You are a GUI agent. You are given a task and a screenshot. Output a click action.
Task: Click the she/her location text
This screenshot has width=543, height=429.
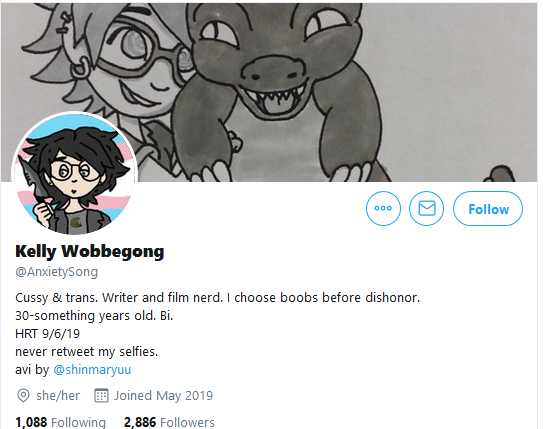(58, 395)
